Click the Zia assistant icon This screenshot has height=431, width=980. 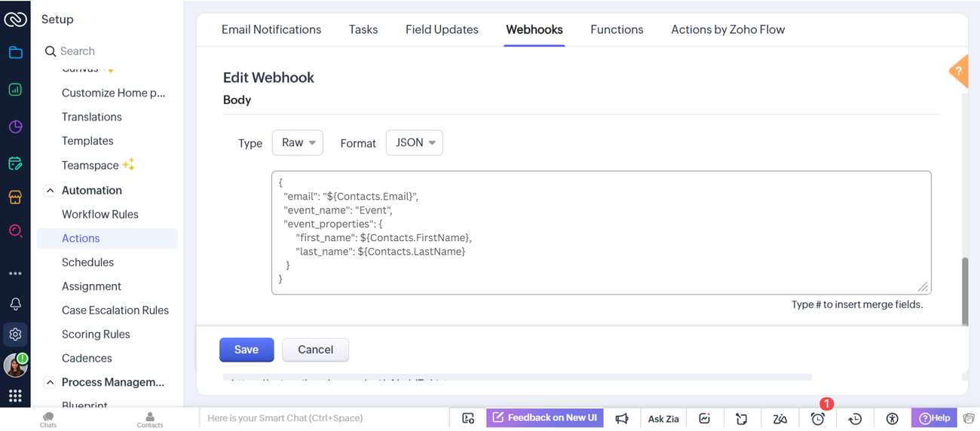(779, 418)
